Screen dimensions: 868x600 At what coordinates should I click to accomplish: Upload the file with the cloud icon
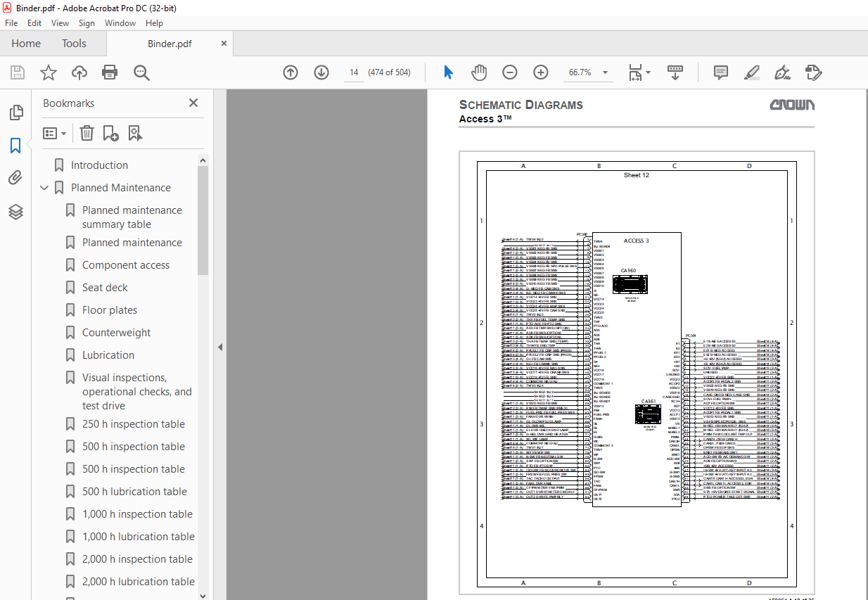point(79,72)
